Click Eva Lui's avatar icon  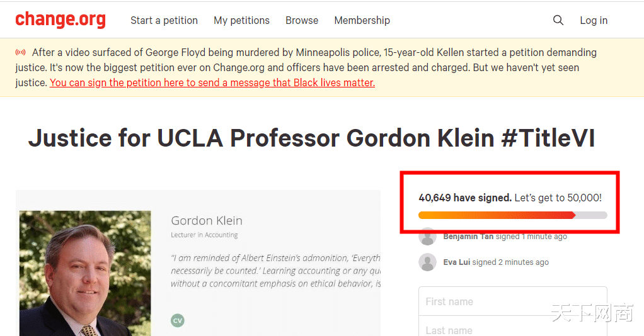428,262
